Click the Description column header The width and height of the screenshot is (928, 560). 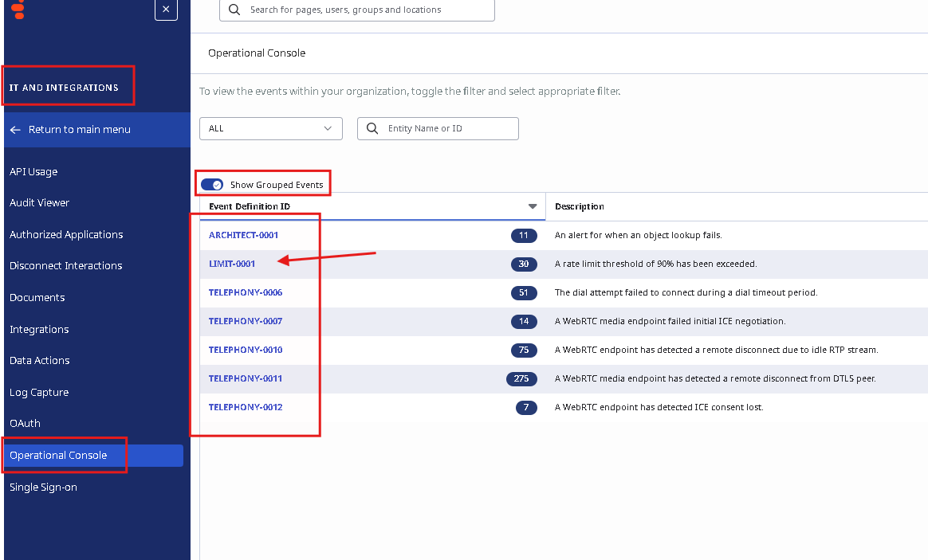click(x=580, y=206)
